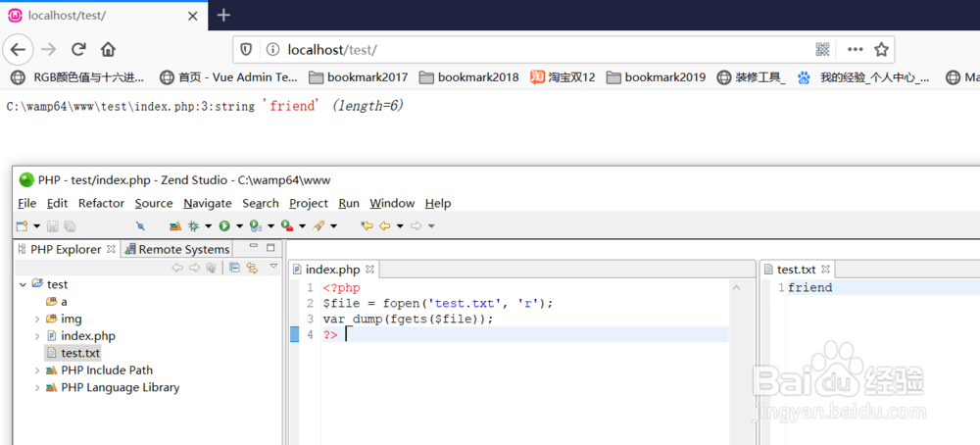Click the browser Forward arrow
Viewport: 980px width, 445px height.
(48, 49)
